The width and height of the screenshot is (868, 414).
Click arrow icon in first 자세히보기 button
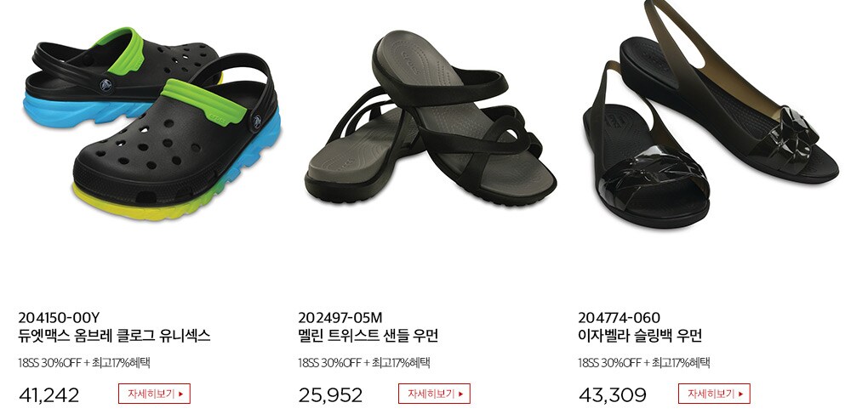(x=180, y=394)
